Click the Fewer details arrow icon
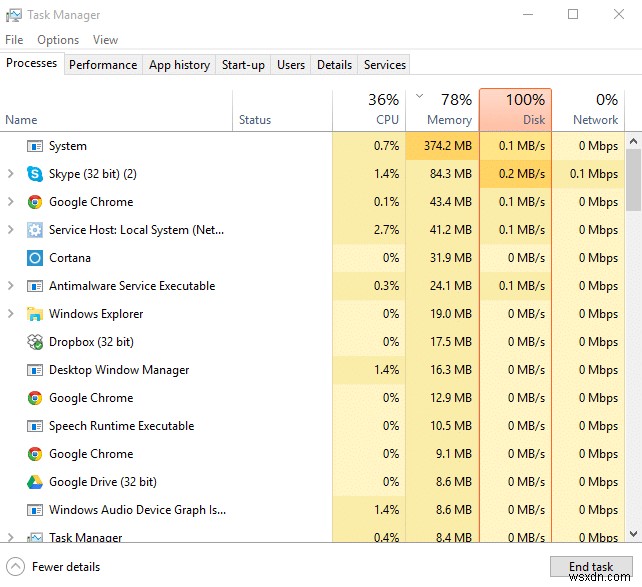Viewport: 642px width, 587px height. [x=16, y=567]
